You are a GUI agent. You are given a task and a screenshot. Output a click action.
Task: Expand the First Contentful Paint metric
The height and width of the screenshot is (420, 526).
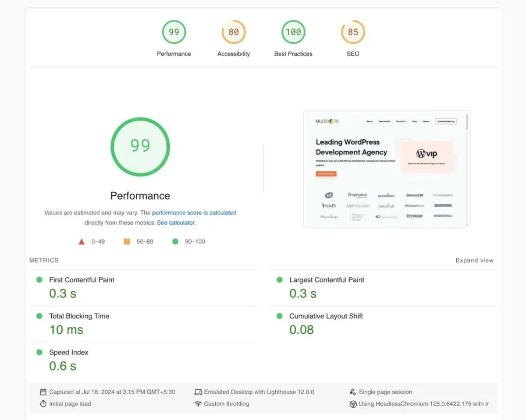[143, 288]
